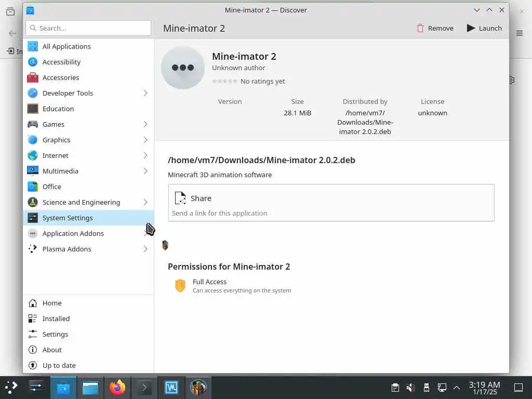The width and height of the screenshot is (532, 399).
Task: Open the network tray icon
Action: pos(442,388)
